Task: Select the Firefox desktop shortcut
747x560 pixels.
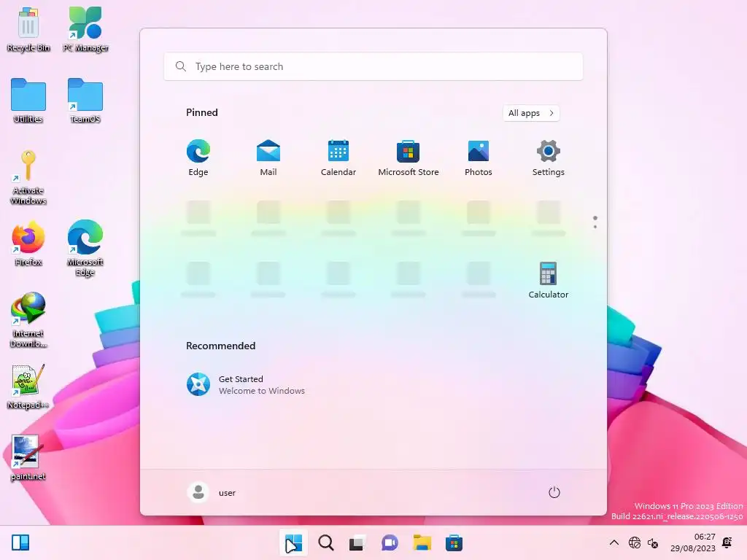Action: 28,244
